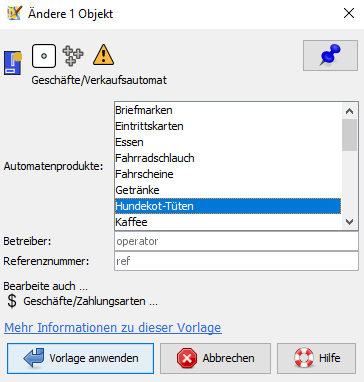
Task: Open Mehr Informationen zu dieser Vorlage link
Action: 113,328
